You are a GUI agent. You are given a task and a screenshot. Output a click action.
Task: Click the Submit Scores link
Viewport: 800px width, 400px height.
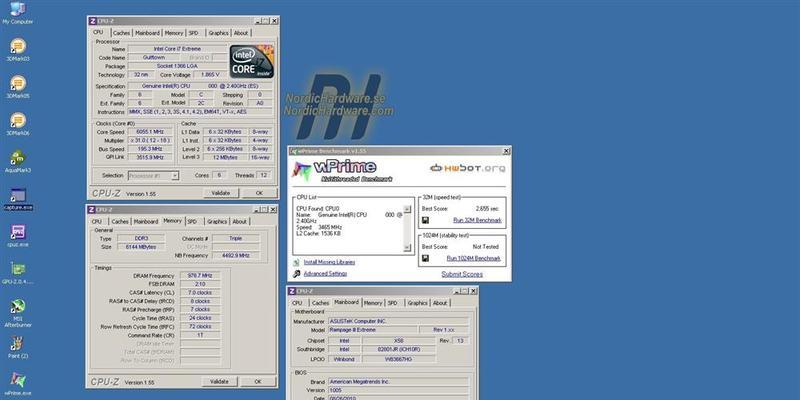coord(462,274)
